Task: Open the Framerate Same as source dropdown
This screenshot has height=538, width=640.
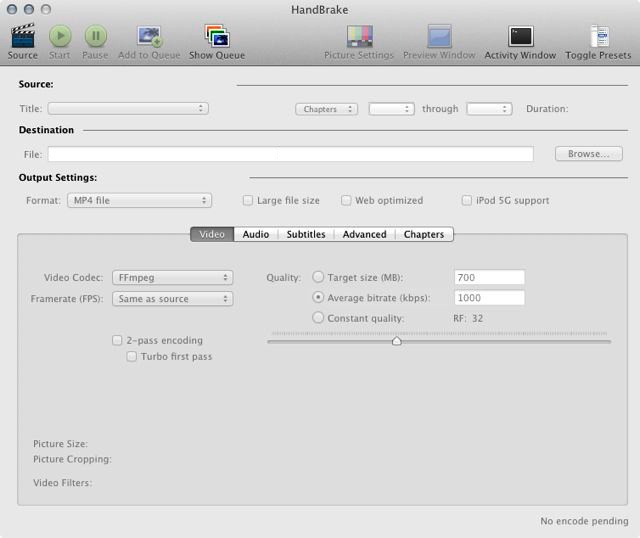Action: point(173,299)
